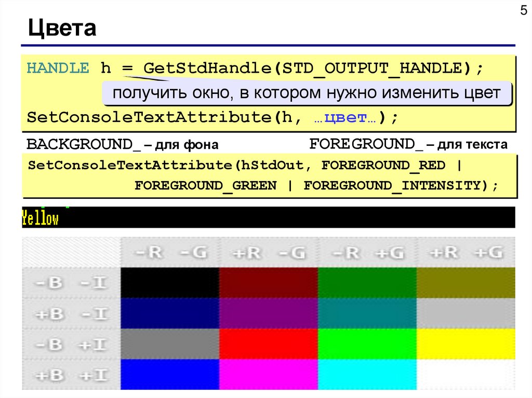Choose the bright yellow color cell
The height and width of the screenshot is (398, 532).
coord(466,344)
